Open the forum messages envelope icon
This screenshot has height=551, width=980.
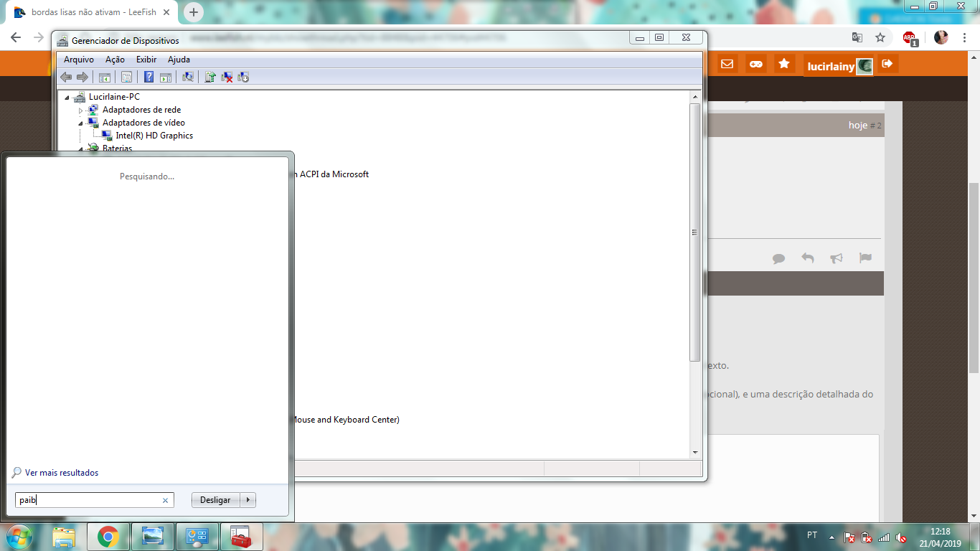pyautogui.click(x=727, y=64)
